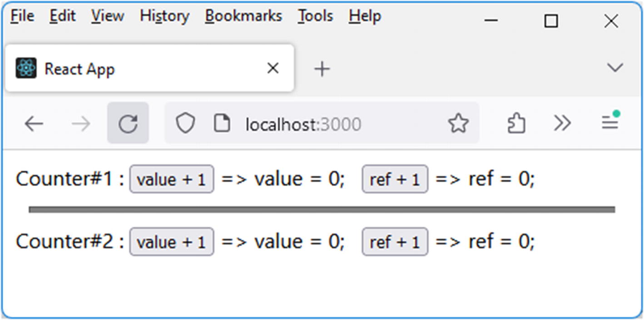The width and height of the screenshot is (644, 320).
Task: Expand the list all tabs dropdown
Action: (x=614, y=68)
